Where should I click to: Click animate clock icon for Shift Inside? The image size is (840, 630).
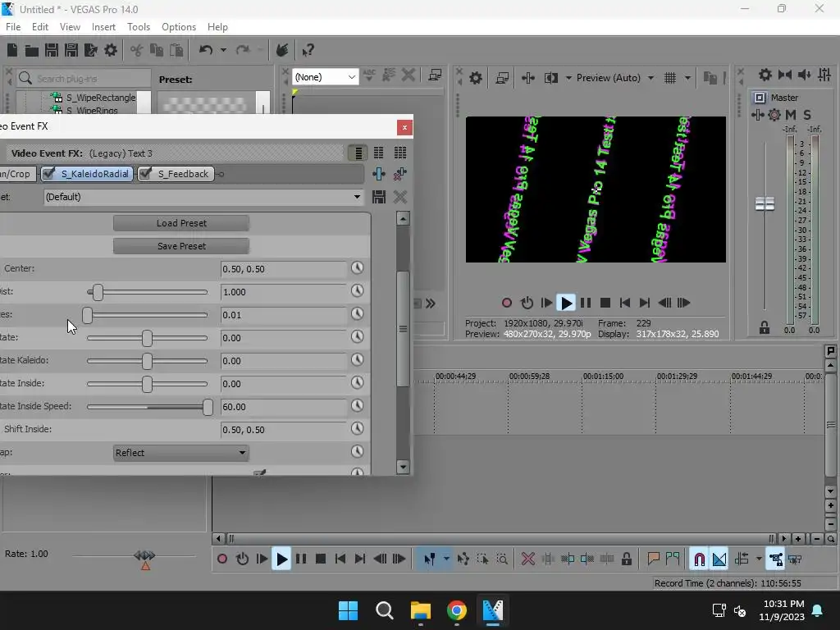pyautogui.click(x=358, y=428)
